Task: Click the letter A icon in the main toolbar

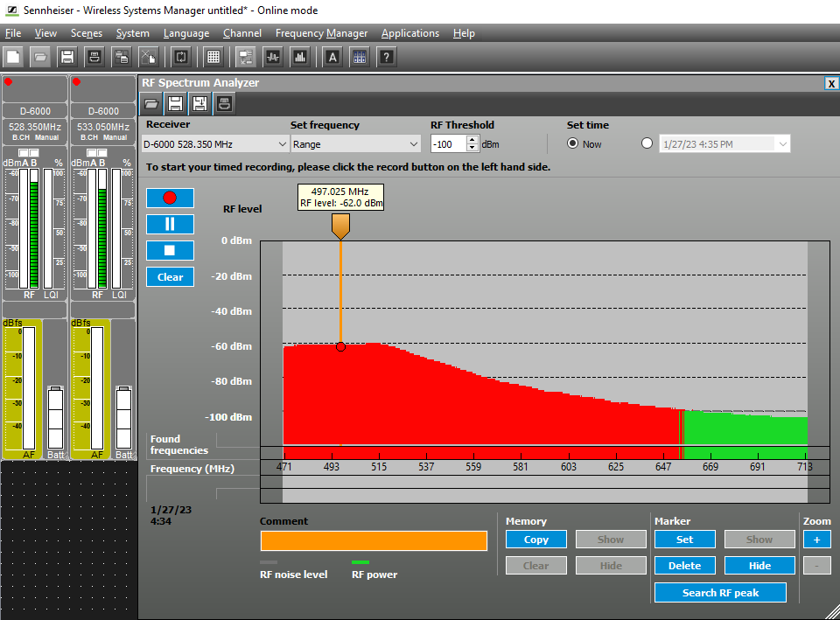Action: (x=332, y=57)
